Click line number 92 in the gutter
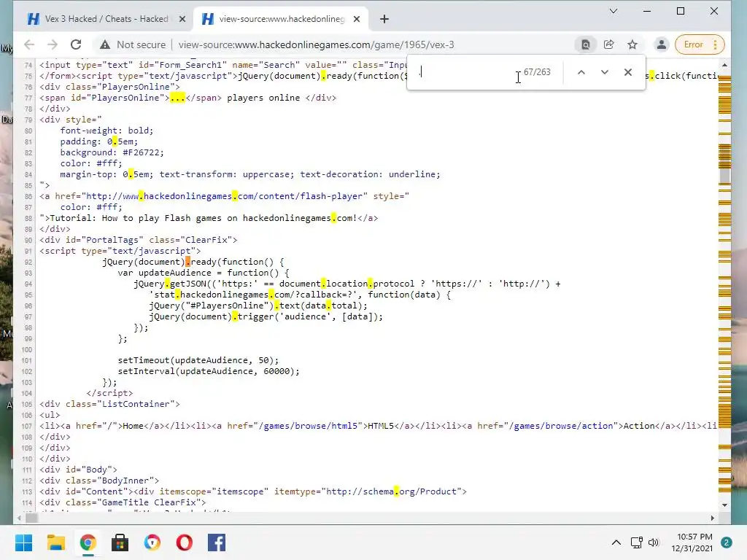The width and height of the screenshot is (747, 560). coord(28,262)
